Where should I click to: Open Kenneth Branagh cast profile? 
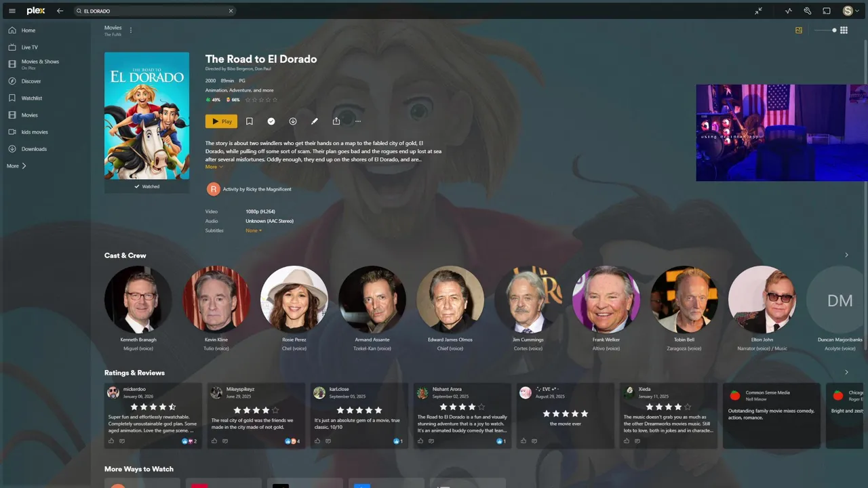click(x=138, y=300)
